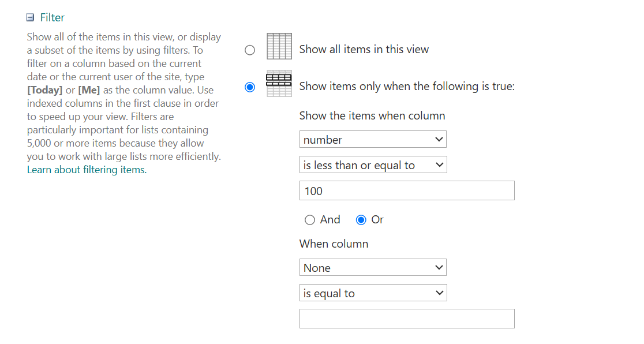Click the filtered table grid icon
Image resolution: width=644 pixels, height=344 pixels.
click(x=279, y=84)
